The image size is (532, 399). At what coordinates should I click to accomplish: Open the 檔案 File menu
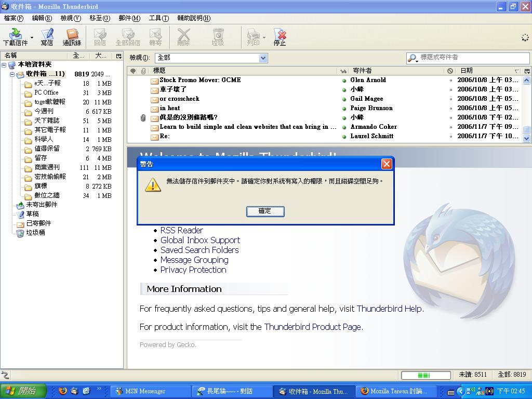pyautogui.click(x=14, y=18)
